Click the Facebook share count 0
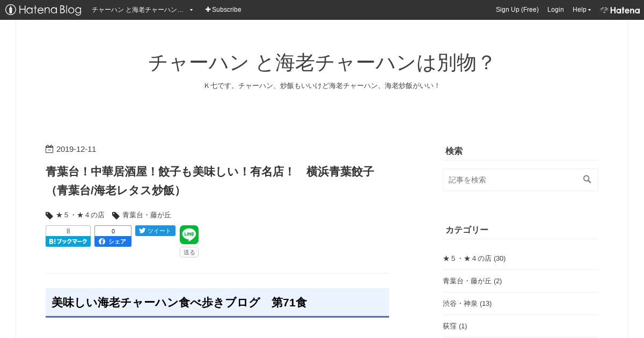644x338 pixels. 113,231
